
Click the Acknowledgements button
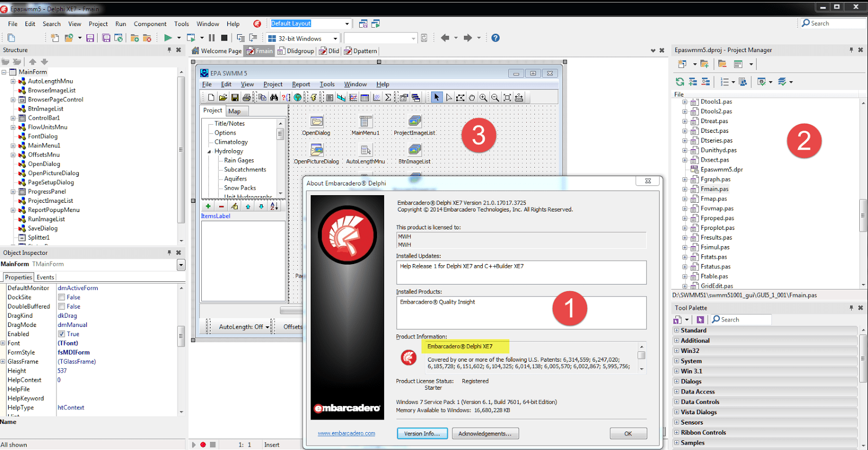[x=485, y=434]
